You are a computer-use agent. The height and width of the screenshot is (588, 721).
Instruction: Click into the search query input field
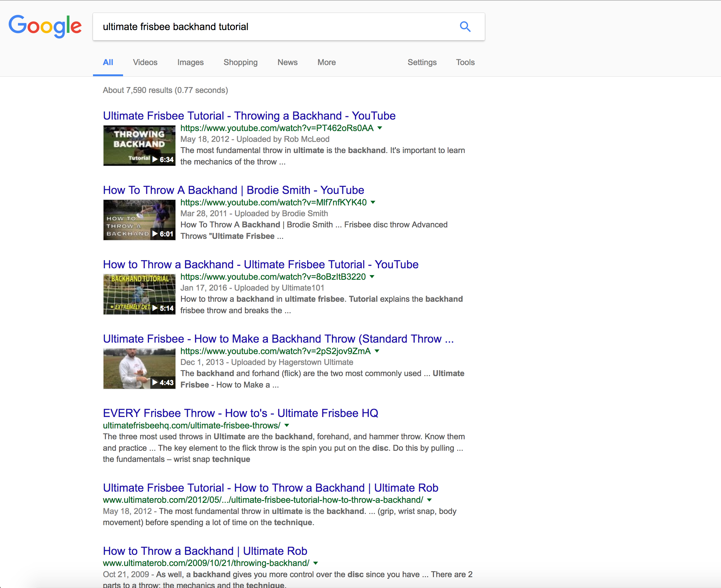271,27
